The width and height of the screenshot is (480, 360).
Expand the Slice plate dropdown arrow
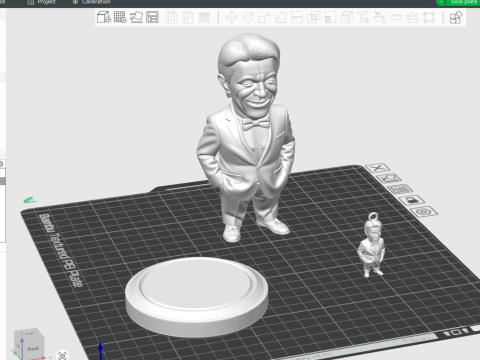click(x=441, y=2)
